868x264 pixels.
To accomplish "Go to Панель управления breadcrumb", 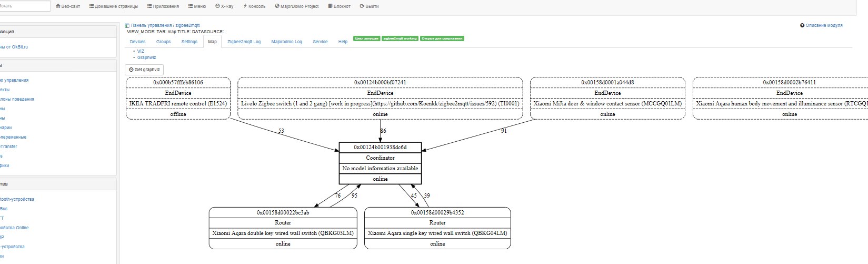I will pyautogui.click(x=151, y=25).
